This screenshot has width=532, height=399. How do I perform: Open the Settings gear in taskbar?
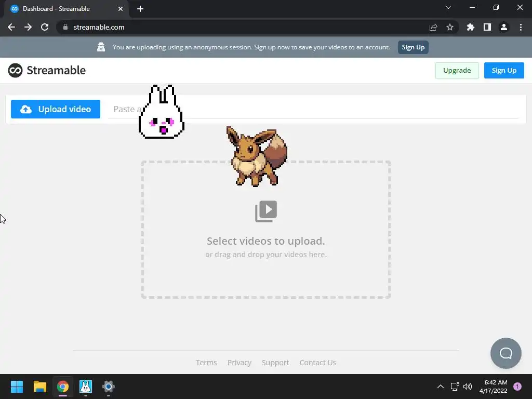[109, 387]
